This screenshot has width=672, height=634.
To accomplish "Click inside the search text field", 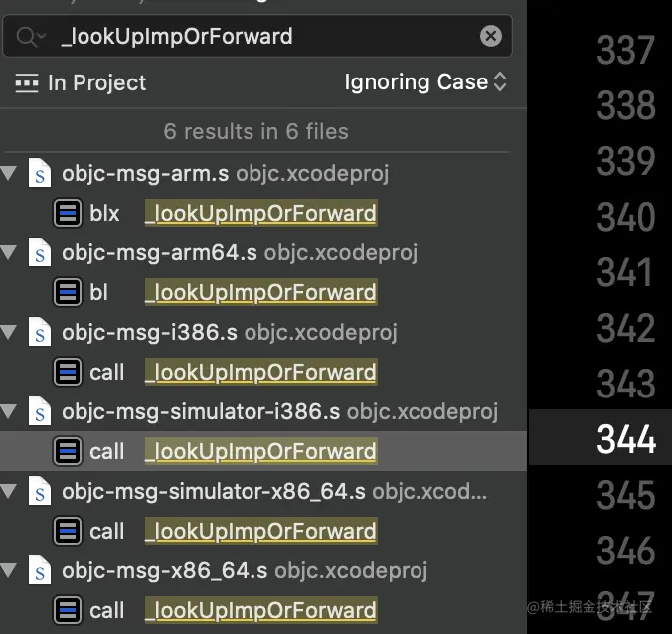I will (x=258, y=37).
